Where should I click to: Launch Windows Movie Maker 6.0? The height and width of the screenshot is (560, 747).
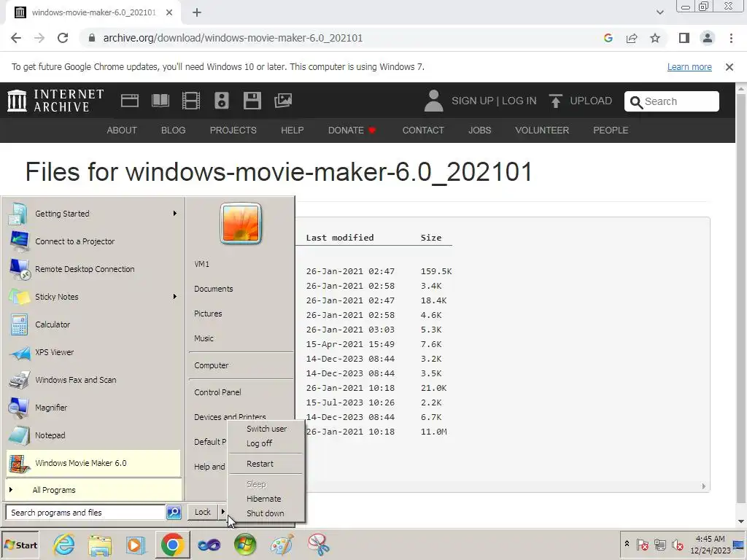click(x=94, y=463)
